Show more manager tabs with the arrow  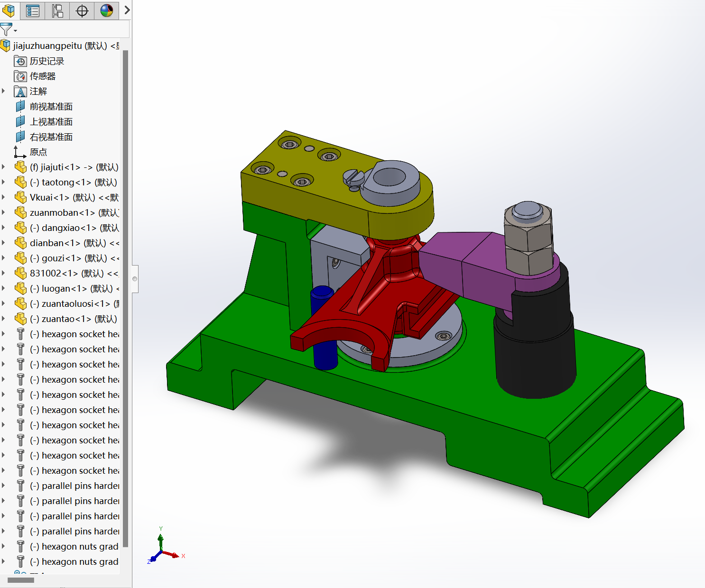pos(127,10)
